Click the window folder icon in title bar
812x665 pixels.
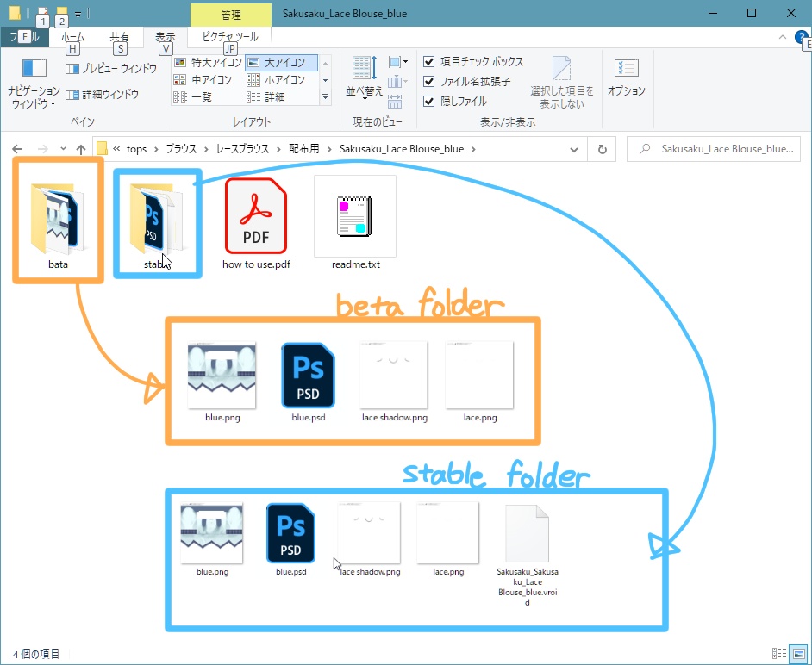click(15, 12)
